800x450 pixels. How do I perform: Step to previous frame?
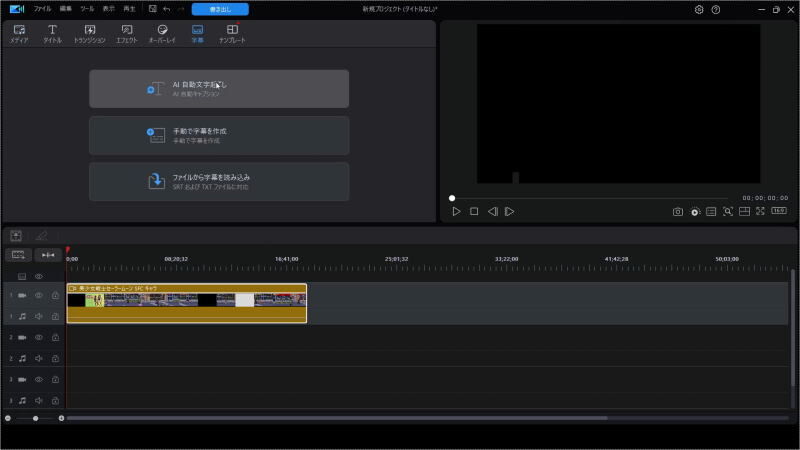pyautogui.click(x=492, y=211)
